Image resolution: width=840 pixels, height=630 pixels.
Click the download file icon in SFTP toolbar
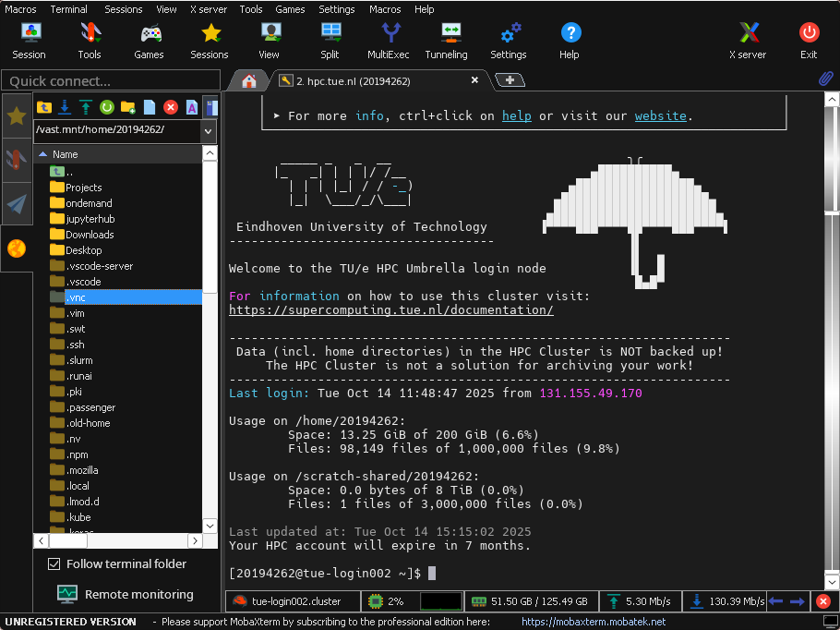tap(65, 107)
